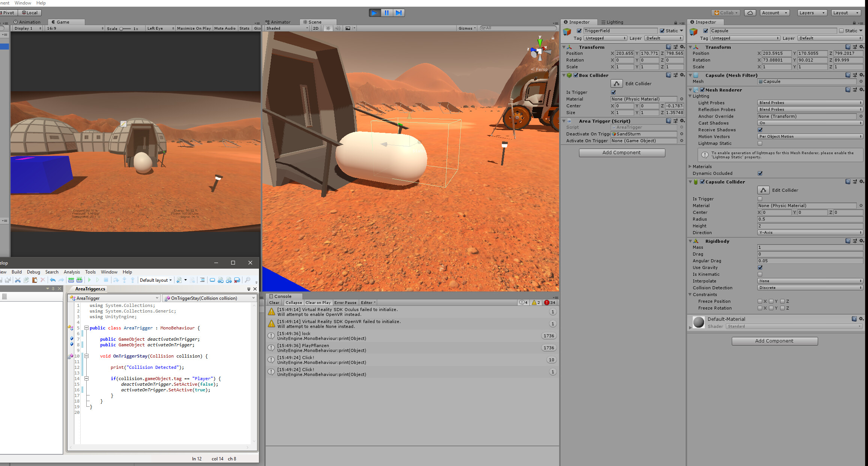Open Box Collider gear settings menu
Image resolution: width=868 pixels, height=466 pixels.
click(x=682, y=75)
